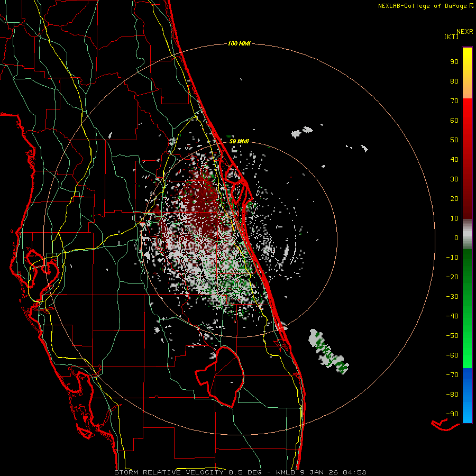
Task: Click the -20 knot scale value
Action: 452,277
